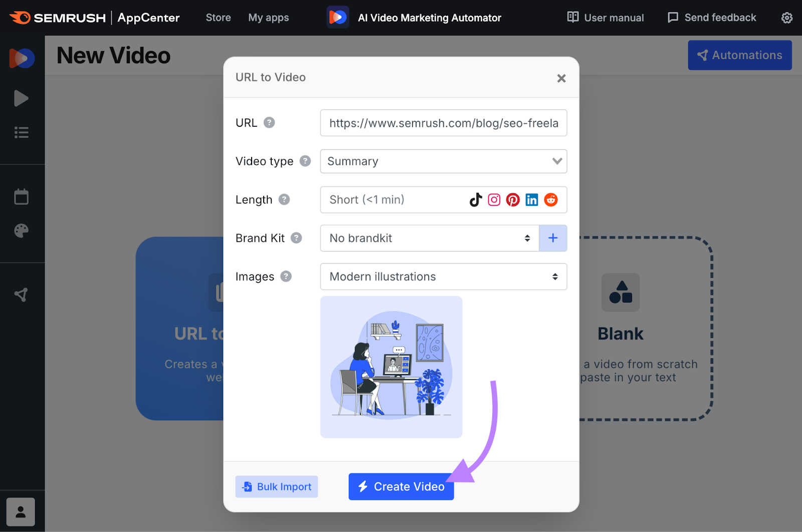Open the brand palette icon in the sidebar
Screen dimensions: 802x532
21,230
